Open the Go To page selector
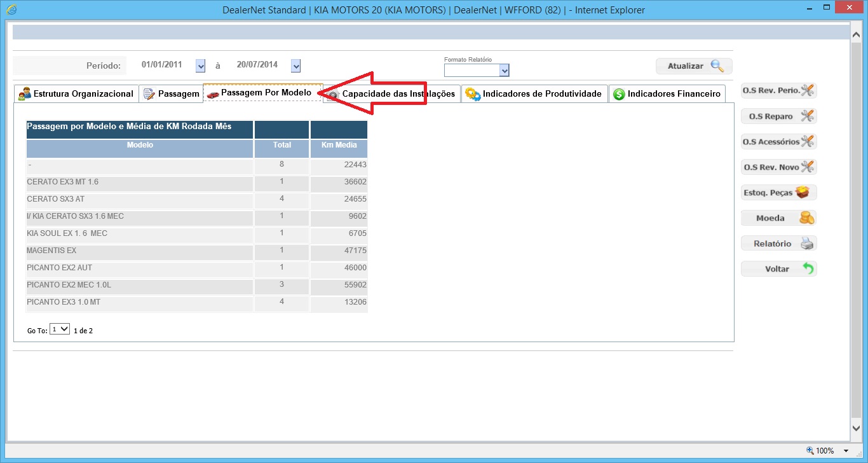The width and height of the screenshot is (868, 463). click(60, 329)
